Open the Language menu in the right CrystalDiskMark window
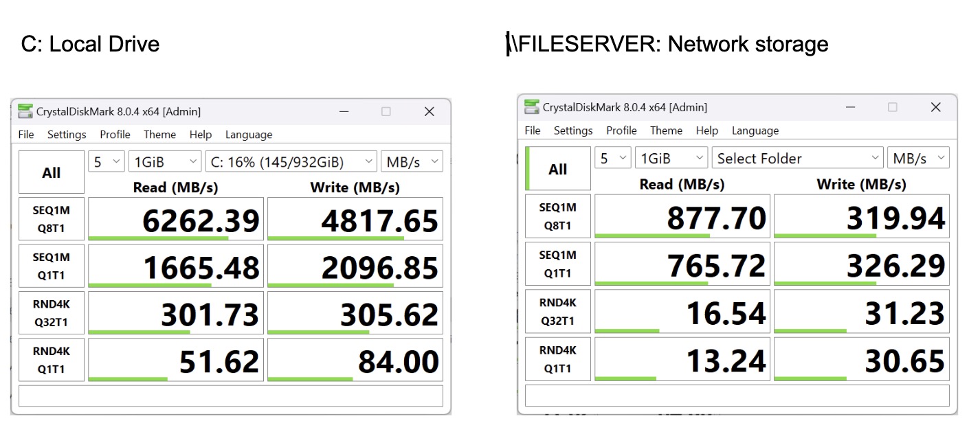Screen dimensions: 980x445 [x=755, y=130]
